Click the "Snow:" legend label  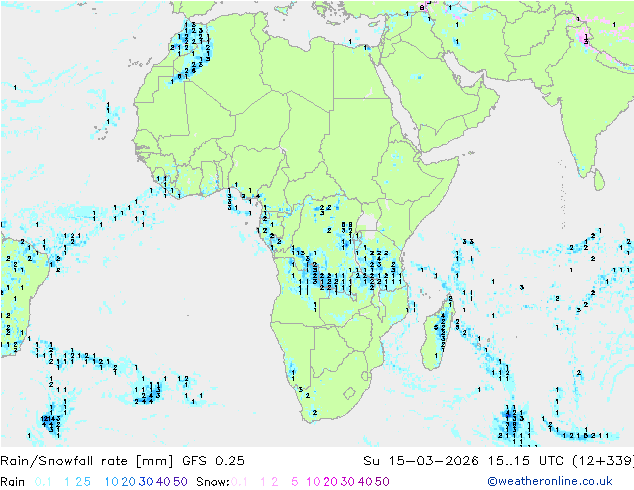pyautogui.click(x=213, y=482)
